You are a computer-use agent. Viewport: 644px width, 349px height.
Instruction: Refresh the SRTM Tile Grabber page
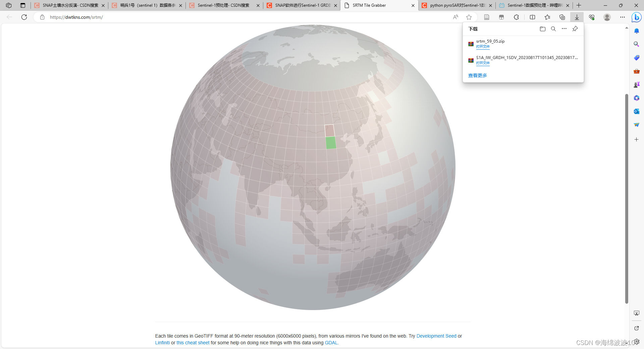coord(24,17)
